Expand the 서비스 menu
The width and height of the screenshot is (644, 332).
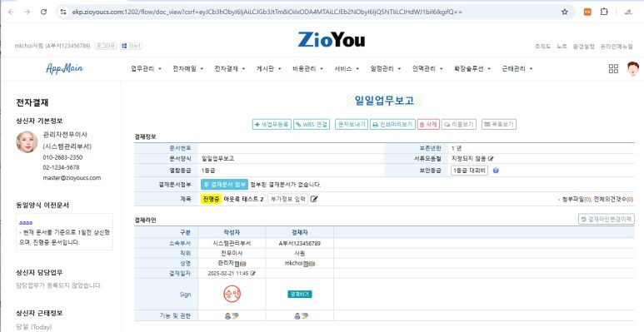click(x=347, y=69)
